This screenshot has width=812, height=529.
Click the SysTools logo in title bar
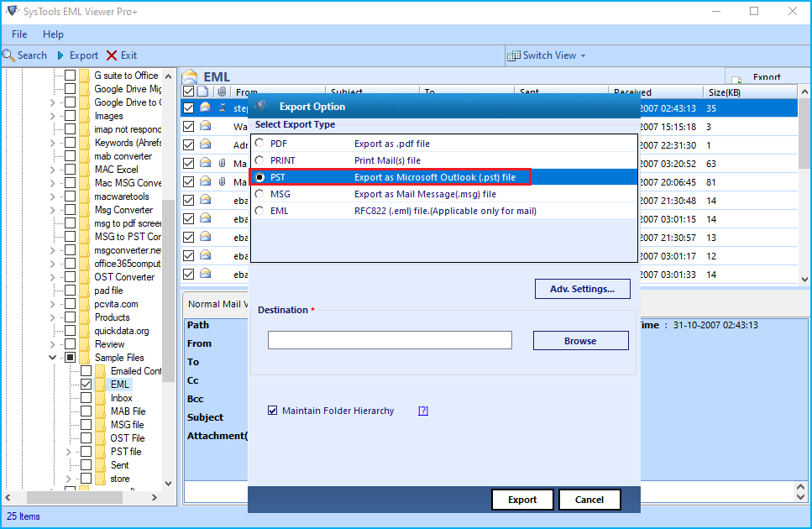coord(13,11)
